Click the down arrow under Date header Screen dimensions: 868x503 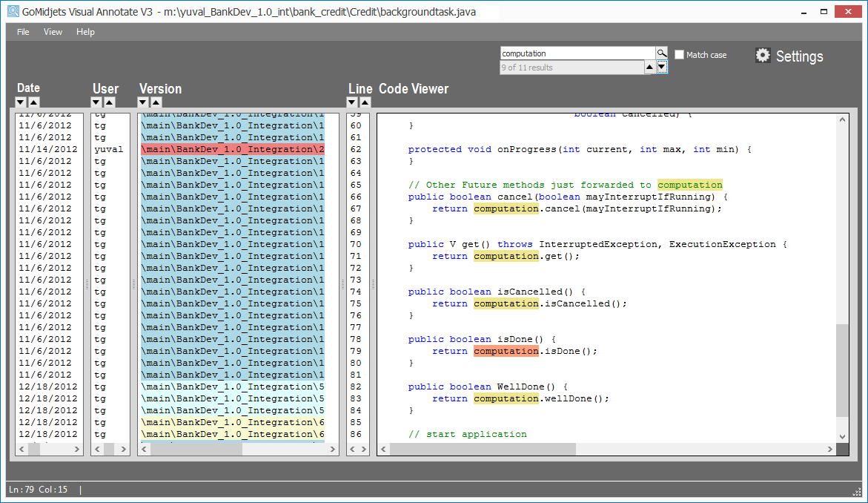[21, 102]
